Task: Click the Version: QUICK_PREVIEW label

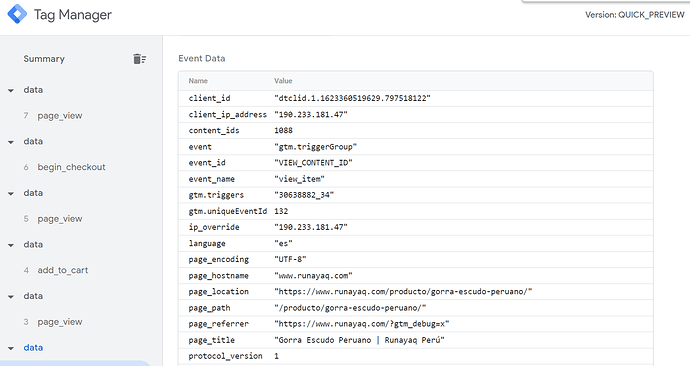Action: point(635,15)
